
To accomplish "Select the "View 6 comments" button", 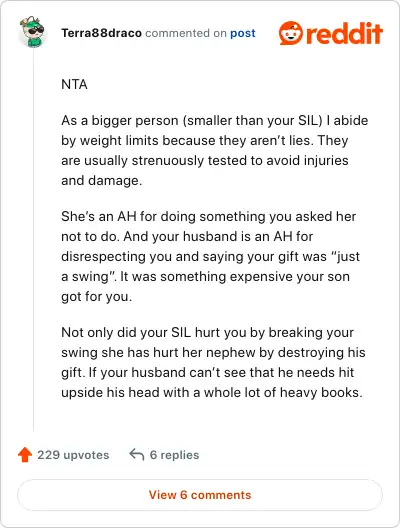I will click(200, 495).
